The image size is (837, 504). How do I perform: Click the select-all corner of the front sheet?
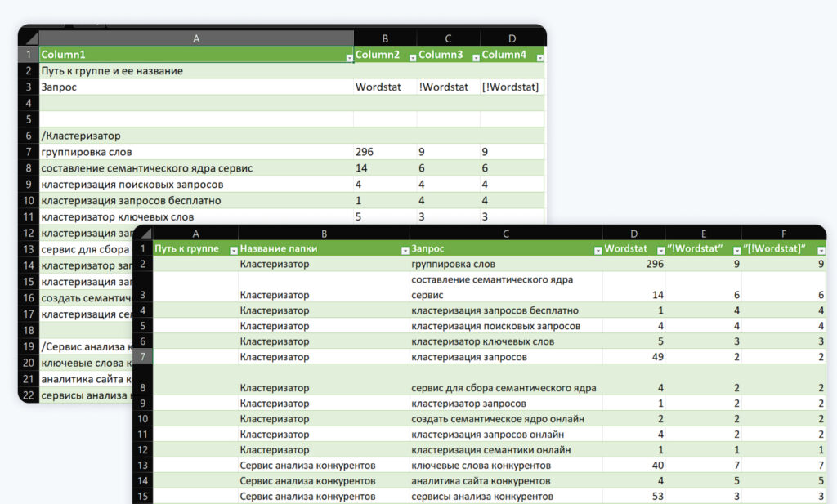point(142,234)
